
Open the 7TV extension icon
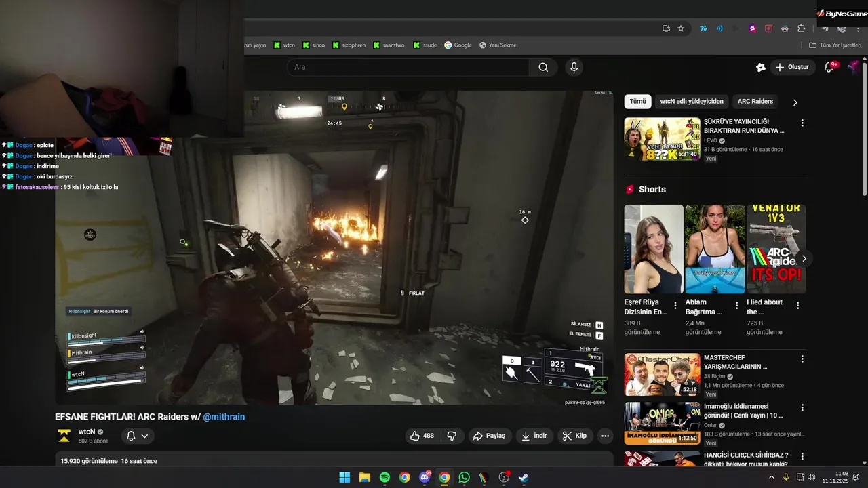click(x=704, y=28)
